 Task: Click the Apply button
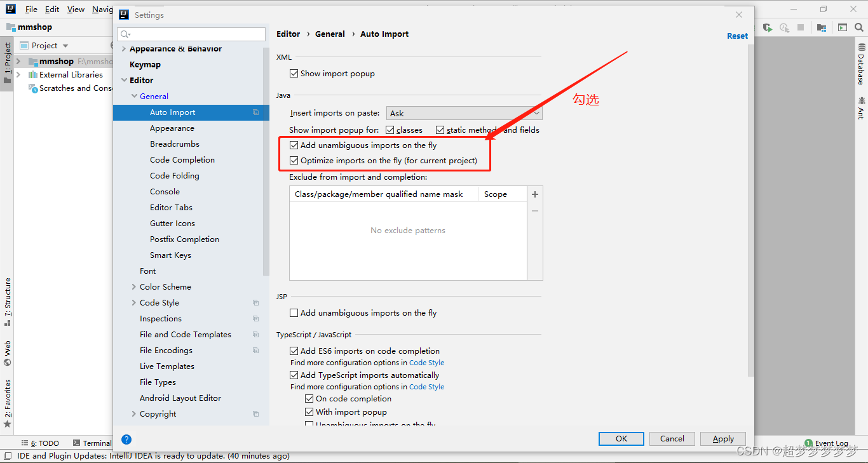[723, 439]
